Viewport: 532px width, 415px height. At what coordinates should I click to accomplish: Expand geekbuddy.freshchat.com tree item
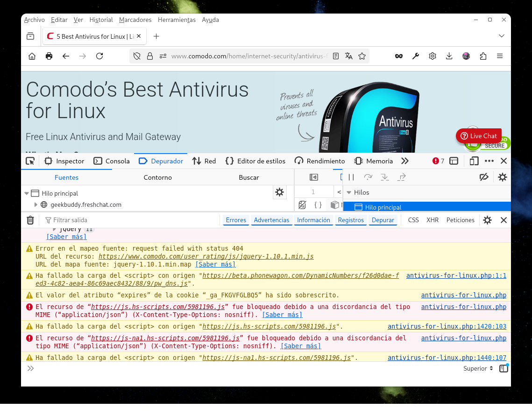[x=35, y=204]
